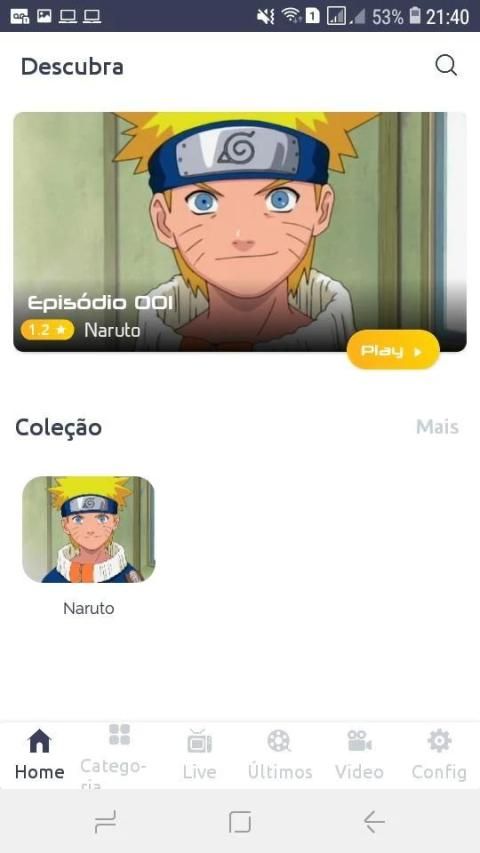Select the Live TV icon

point(199,741)
